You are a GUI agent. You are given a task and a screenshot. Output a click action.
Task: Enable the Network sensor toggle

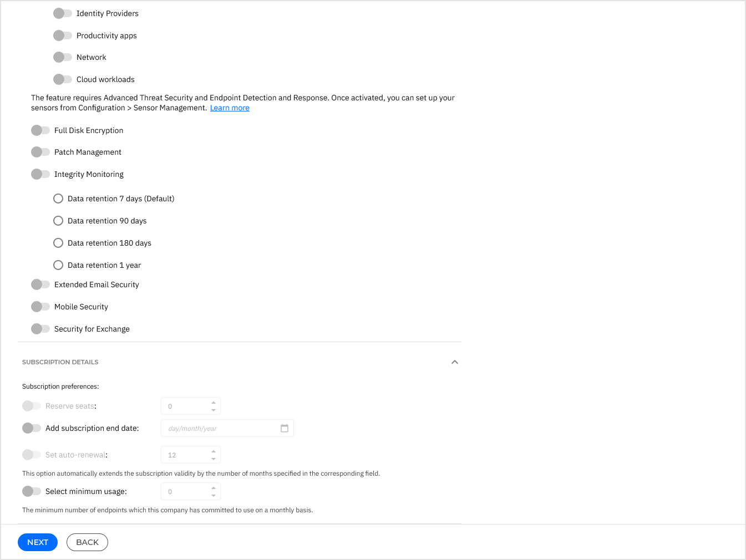point(63,57)
